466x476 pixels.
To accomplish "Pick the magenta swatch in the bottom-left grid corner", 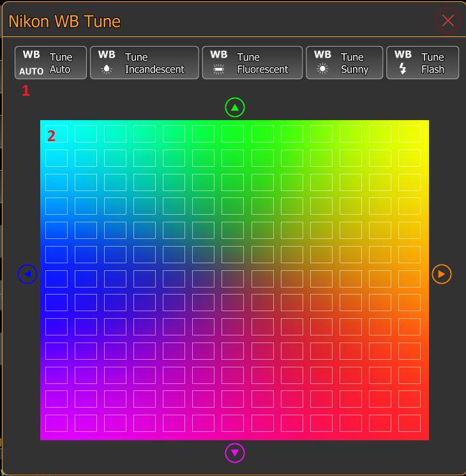I will 56,423.
